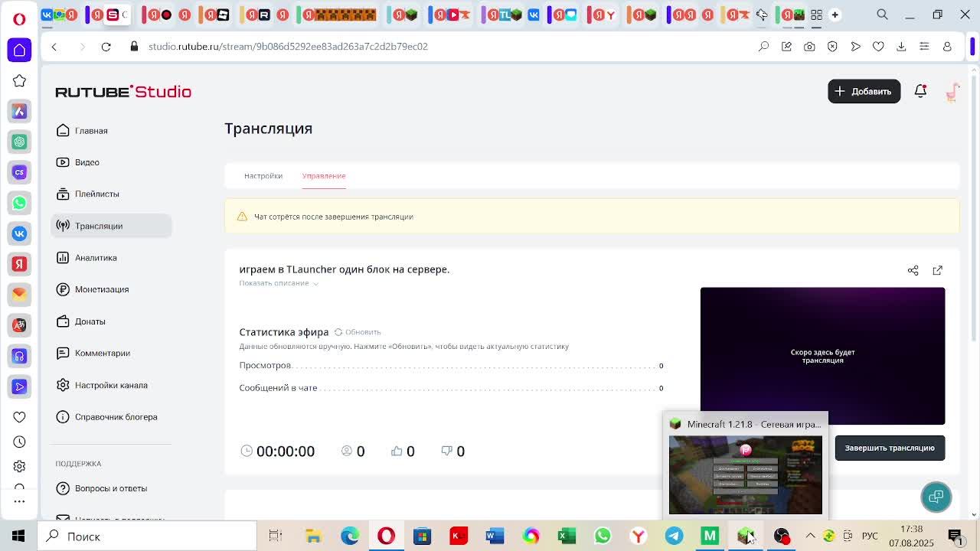This screenshot has width=980, height=551.
Task: Click the Добавить button
Action: click(864, 91)
